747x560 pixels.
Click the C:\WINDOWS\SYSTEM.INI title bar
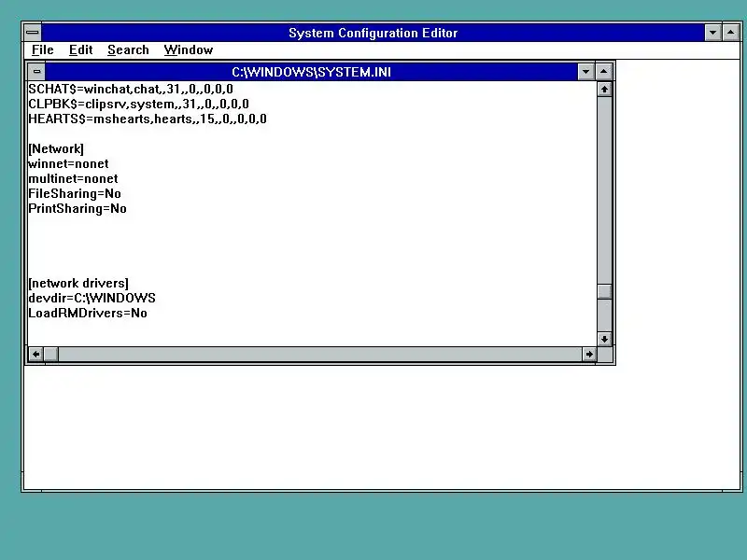tap(311, 72)
